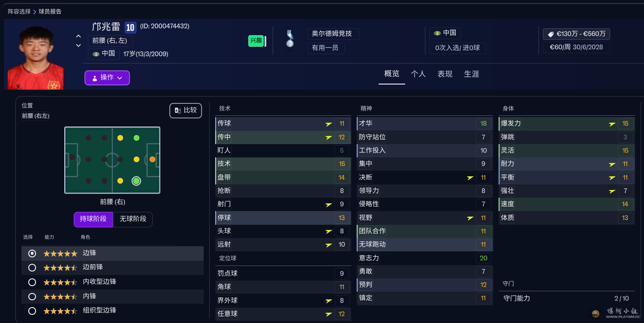
Task: Go to previous player with the up chevron
Action: pyautogui.click(x=78, y=36)
